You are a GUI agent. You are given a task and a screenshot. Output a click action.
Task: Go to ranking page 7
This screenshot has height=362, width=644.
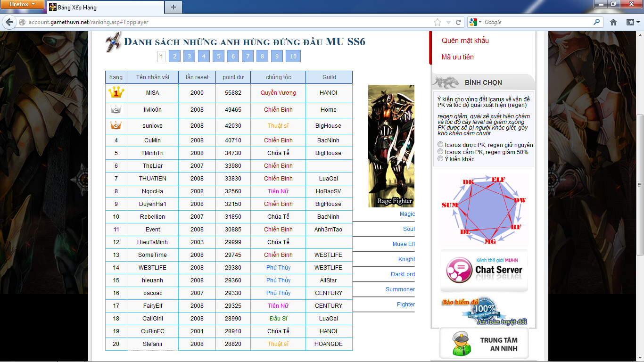[x=248, y=57]
